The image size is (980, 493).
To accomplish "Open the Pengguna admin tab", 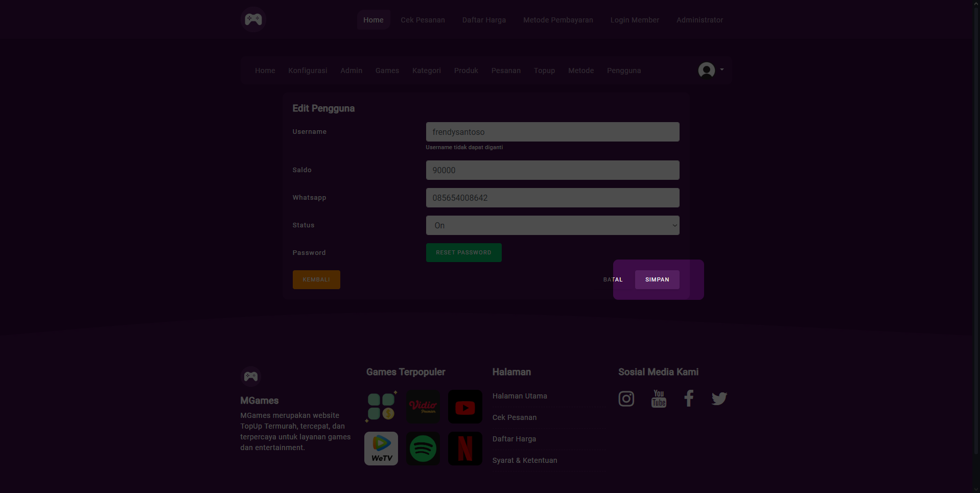I will 624,71.
